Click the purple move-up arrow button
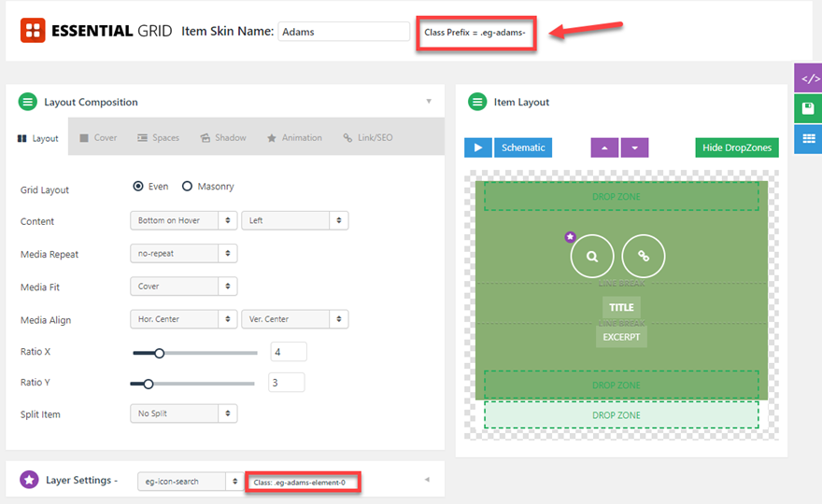822x504 pixels. tap(604, 147)
